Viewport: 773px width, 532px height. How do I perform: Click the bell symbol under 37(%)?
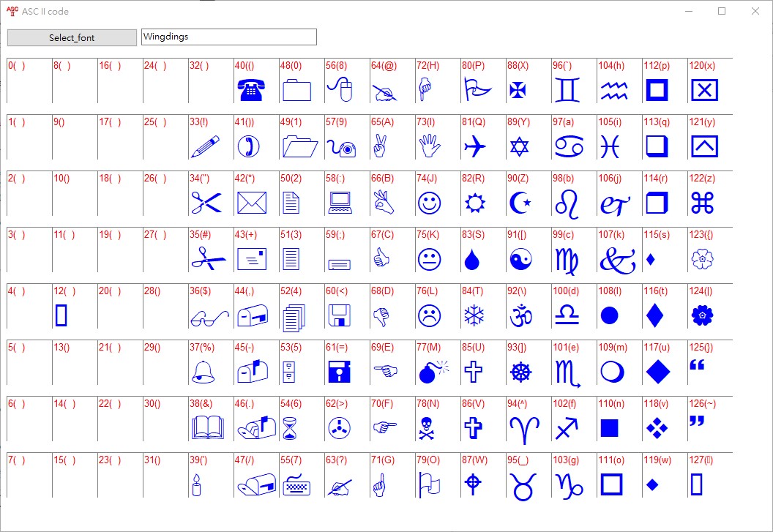coord(203,372)
